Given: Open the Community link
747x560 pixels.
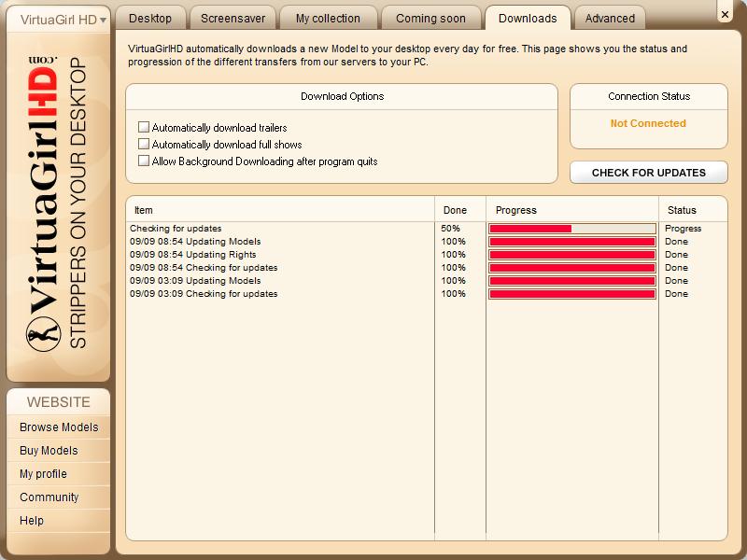Looking at the screenshot, I should point(49,497).
